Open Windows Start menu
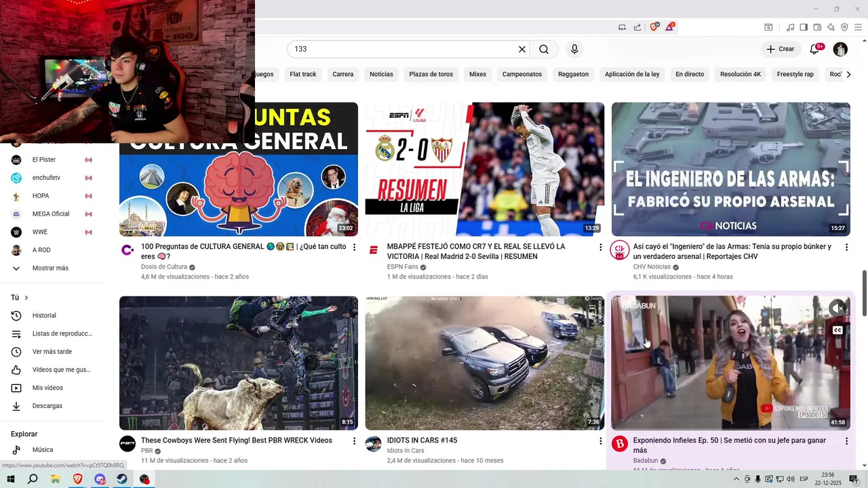The width and height of the screenshot is (868, 488). pos(11,479)
